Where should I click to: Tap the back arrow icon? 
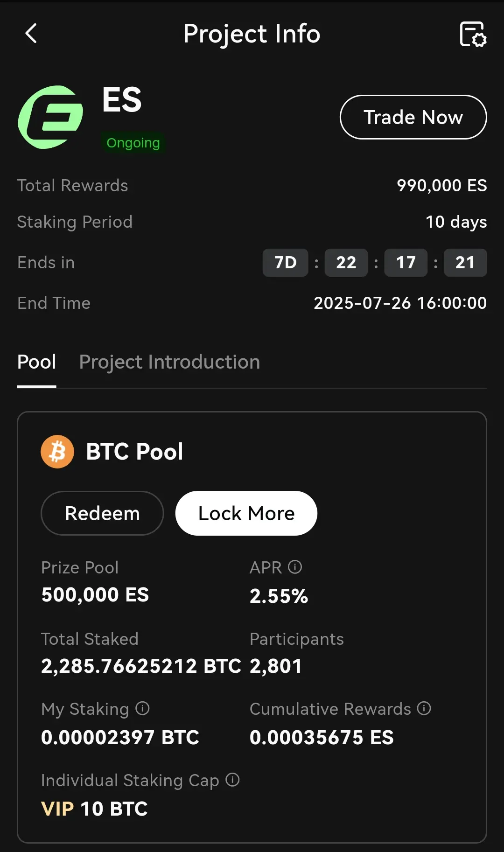click(x=31, y=34)
